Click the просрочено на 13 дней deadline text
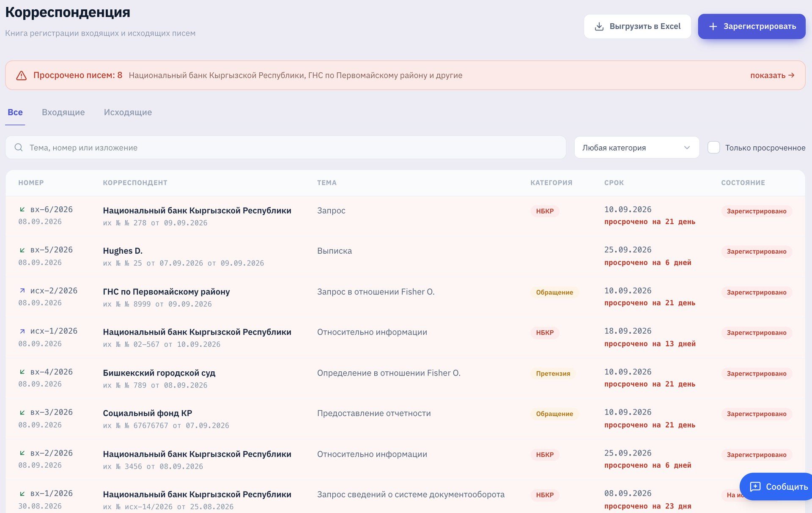812x513 pixels. coord(650,343)
